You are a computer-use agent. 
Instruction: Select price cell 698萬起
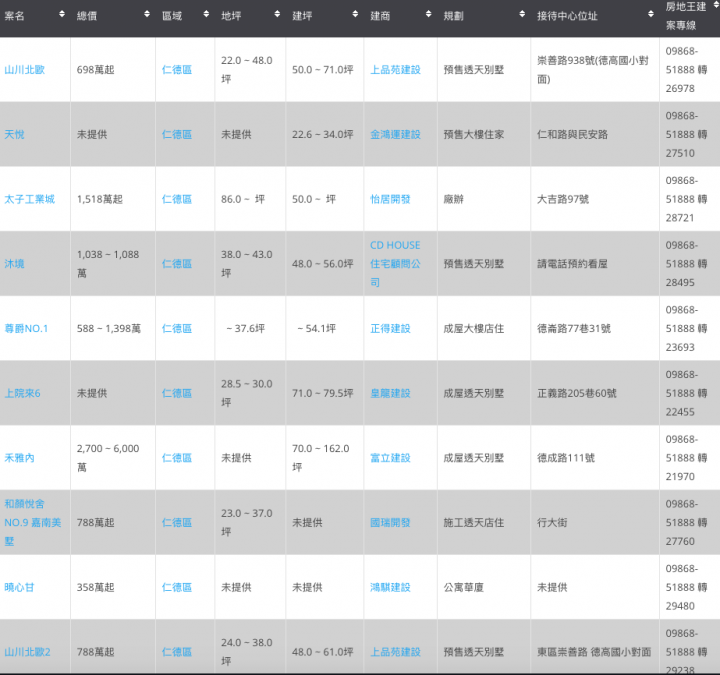click(96, 70)
